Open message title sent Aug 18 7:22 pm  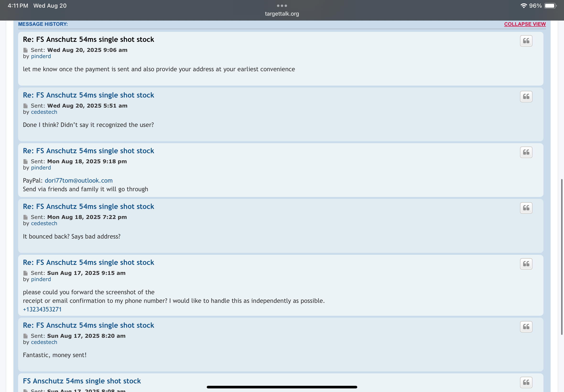(x=88, y=207)
